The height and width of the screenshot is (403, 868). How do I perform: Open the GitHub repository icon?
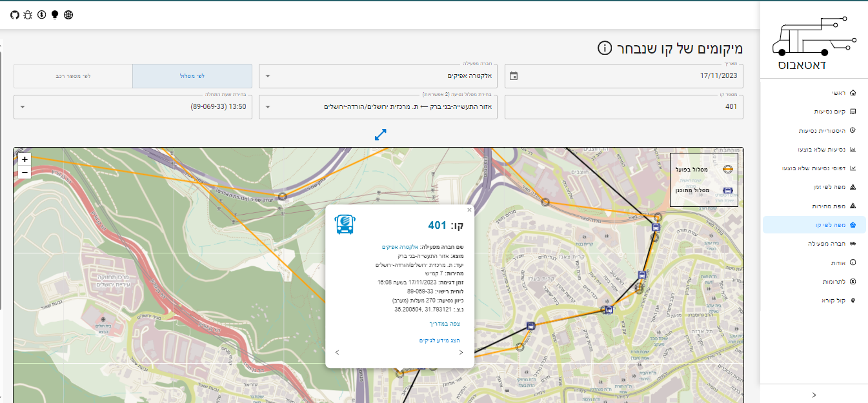[x=15, y=14]
